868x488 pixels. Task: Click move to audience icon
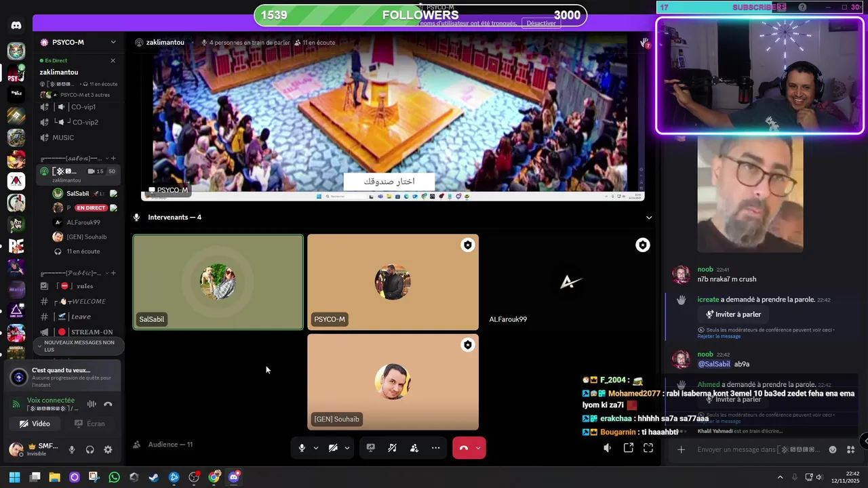[414, 448]
